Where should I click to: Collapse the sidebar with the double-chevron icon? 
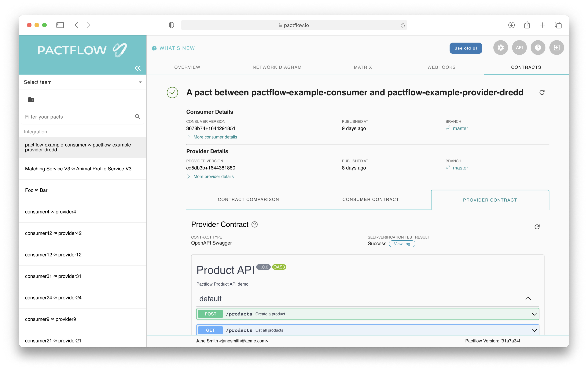click(138, 68)
